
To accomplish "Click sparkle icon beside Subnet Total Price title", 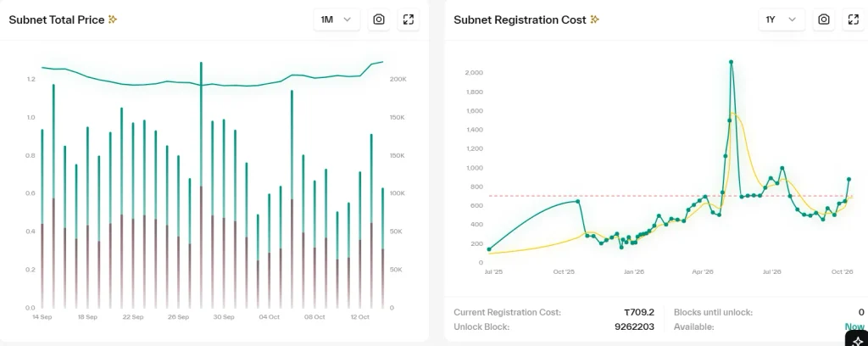I will pyautogui.click(x=113, y=20).
